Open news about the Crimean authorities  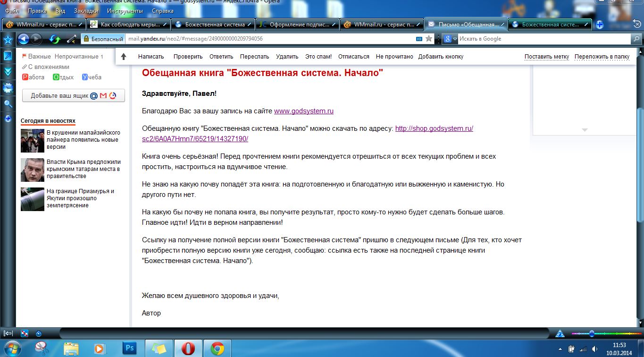(84, 169)
